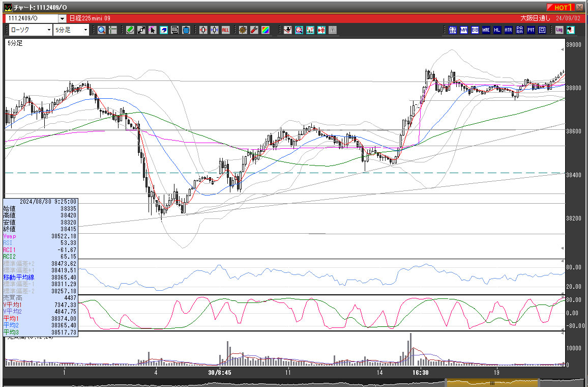Toggle the MA moving average indicator
Viewport: 588px width, 387px height.
[464, 30]
